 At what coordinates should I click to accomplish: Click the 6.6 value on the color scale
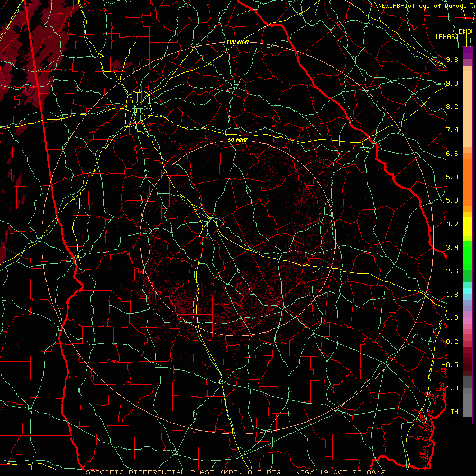452,153
